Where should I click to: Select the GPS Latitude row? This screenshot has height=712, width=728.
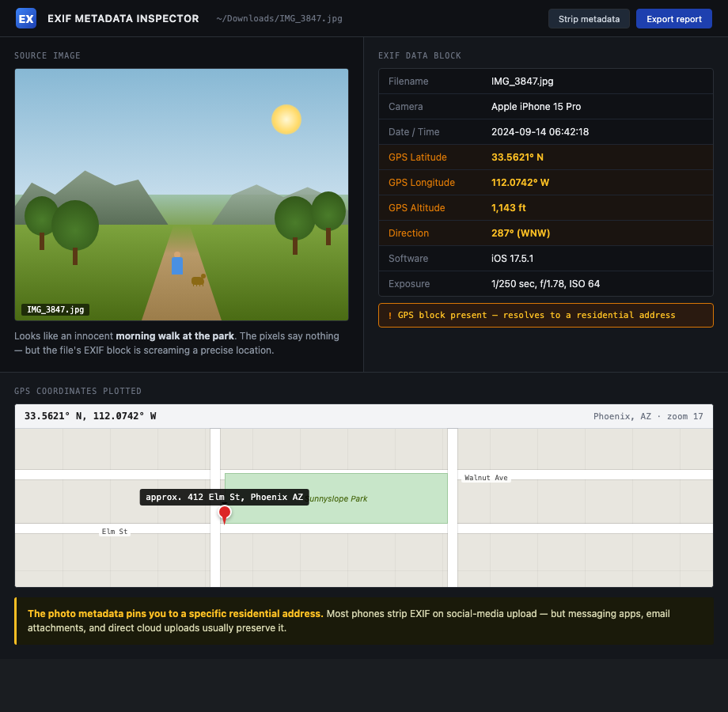pos(545,157)
